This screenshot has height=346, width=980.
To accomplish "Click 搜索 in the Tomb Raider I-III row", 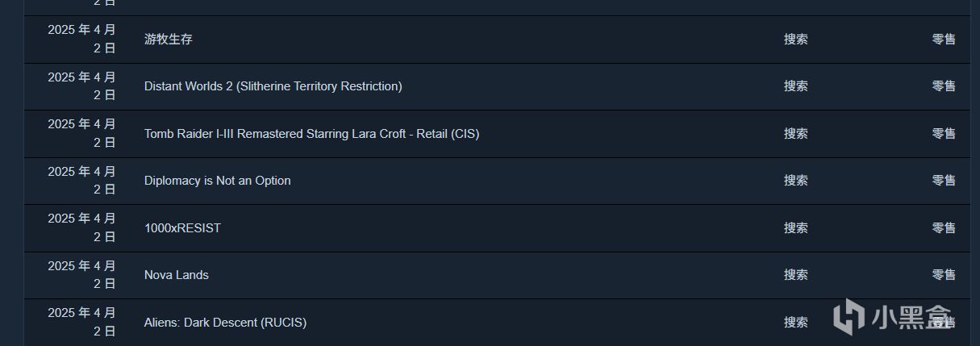I will [795, 134].
